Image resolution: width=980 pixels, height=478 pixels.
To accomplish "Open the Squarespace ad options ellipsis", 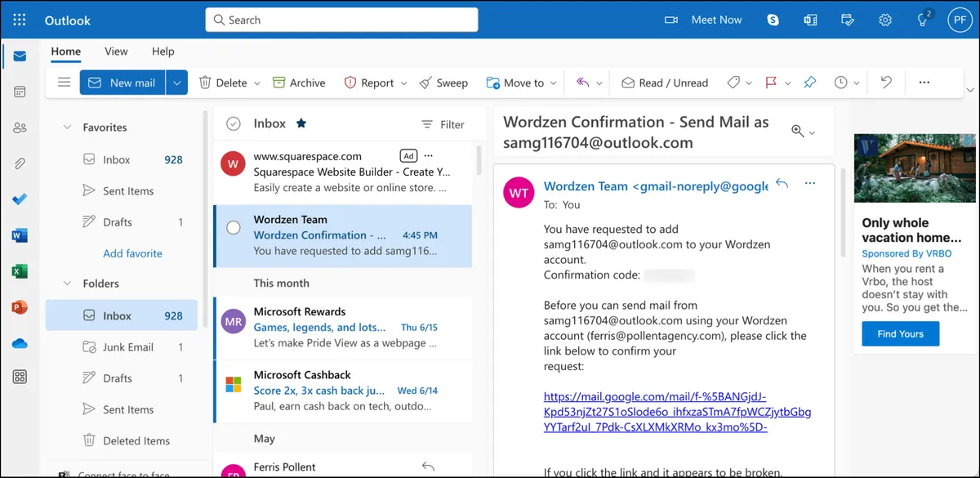I will pos(430,155).
